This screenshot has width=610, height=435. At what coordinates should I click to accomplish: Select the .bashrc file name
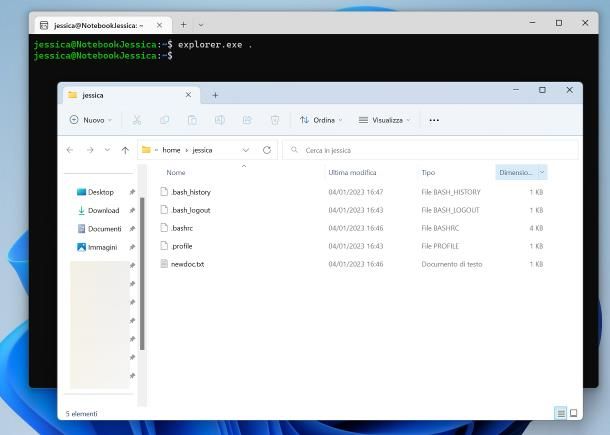(182, 228)
